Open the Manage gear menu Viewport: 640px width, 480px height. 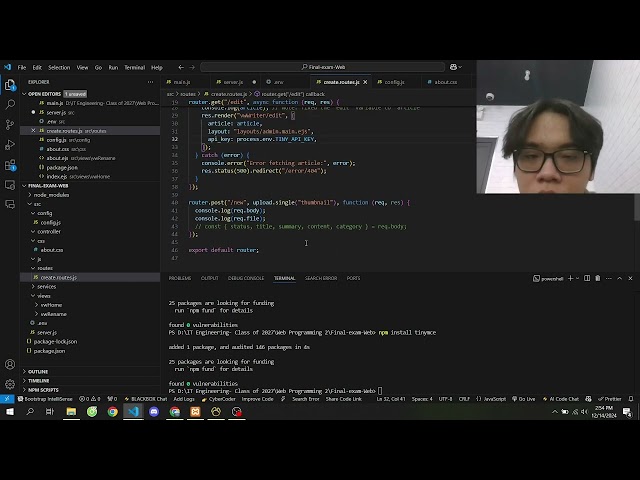[10, 384]
